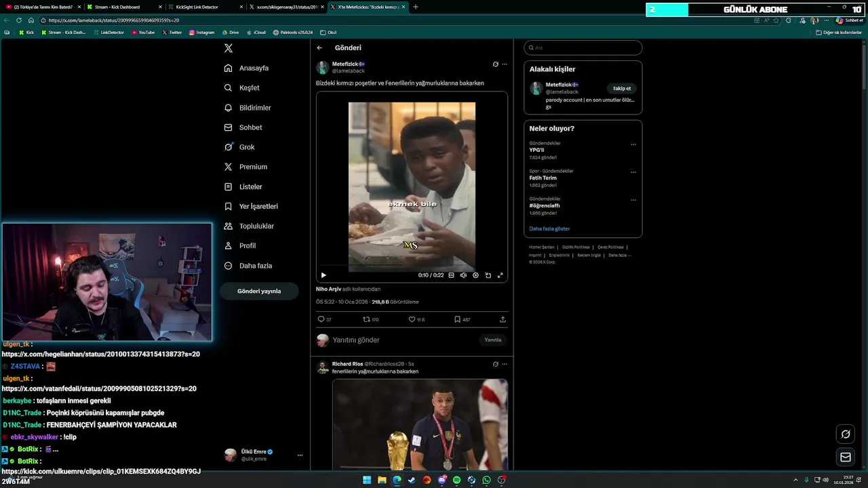Open account menu for Ülkü Emre

tap(264, 455)
